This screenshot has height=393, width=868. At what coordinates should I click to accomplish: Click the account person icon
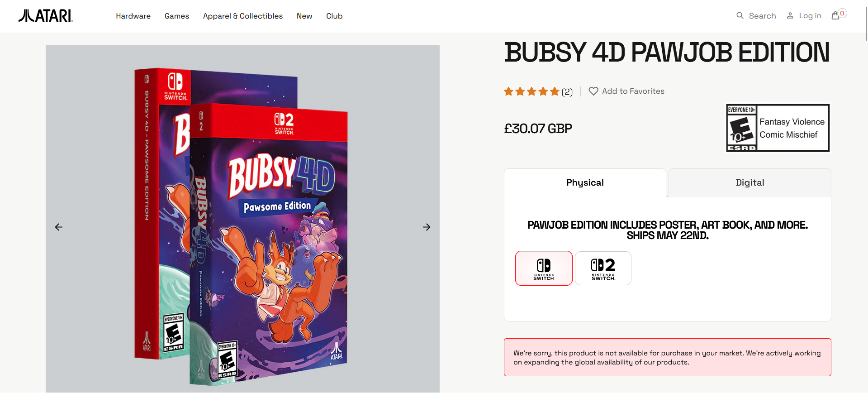790,16
